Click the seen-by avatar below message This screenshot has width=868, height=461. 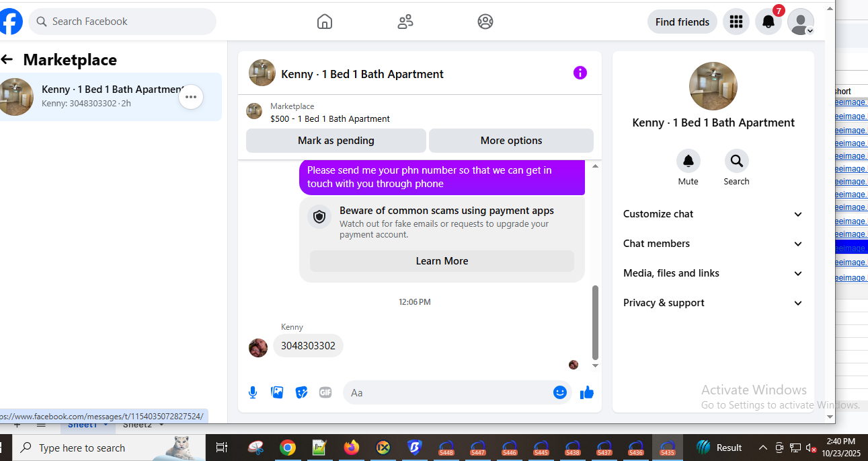[574, 365]
